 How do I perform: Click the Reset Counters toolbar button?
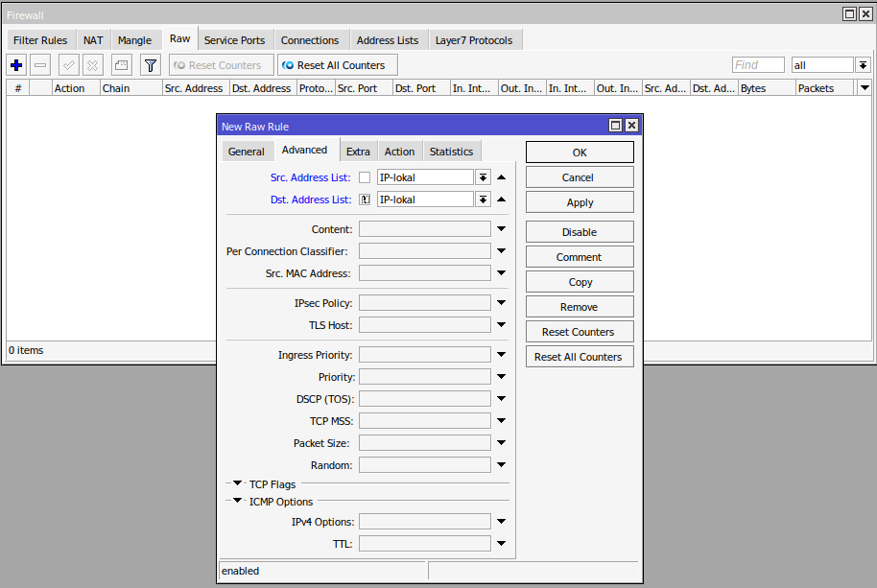click(x=222, y=65)
